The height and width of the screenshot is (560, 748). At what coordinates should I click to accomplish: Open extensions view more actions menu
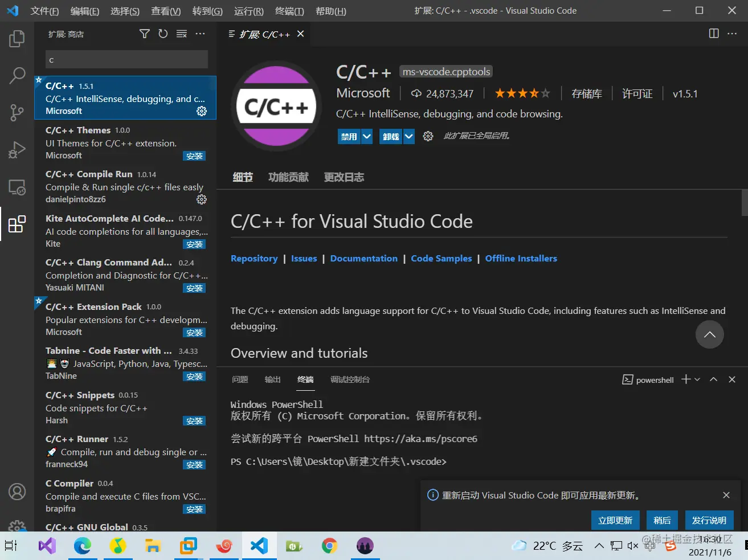click(200, 34)
